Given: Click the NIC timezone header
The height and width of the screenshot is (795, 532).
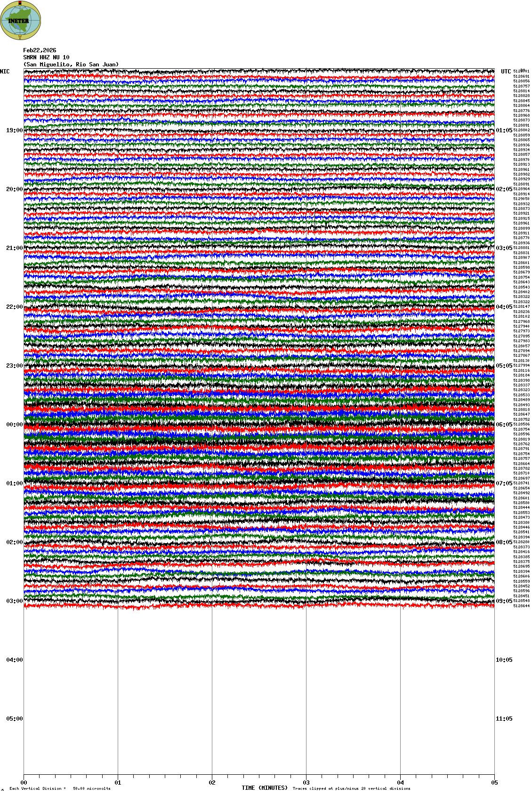Looking at the screenshot, I should point(5,72).
